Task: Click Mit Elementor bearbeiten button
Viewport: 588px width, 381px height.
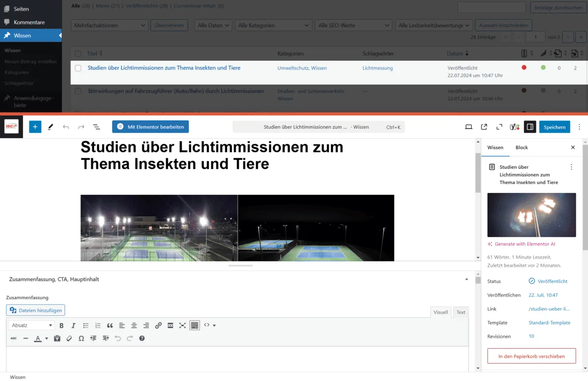Action: click(x=150, y=127)
